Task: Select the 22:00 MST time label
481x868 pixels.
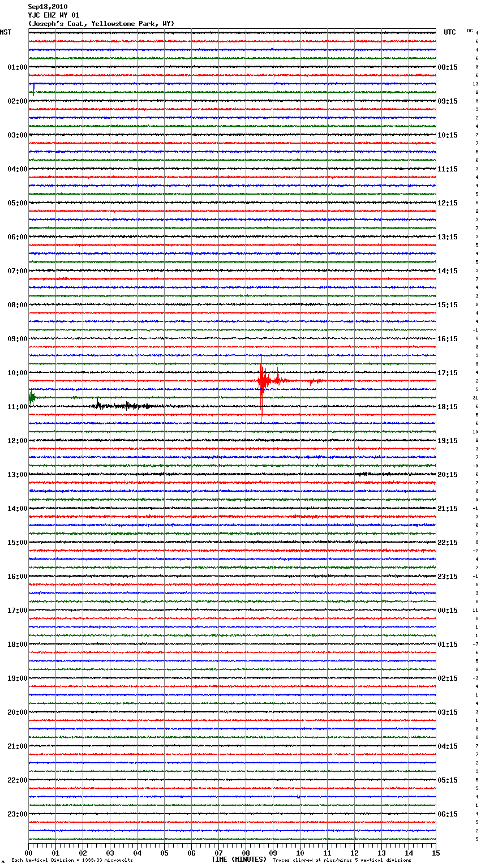Action: tap(17, 780)
